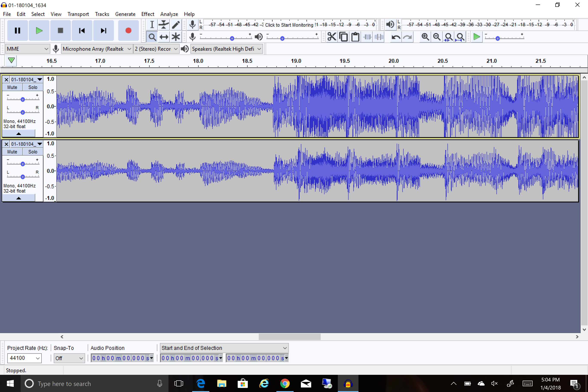Open the Snap-To Off dropdown
This screenshot has width=588, height=392.
click(x=69, y=358)
